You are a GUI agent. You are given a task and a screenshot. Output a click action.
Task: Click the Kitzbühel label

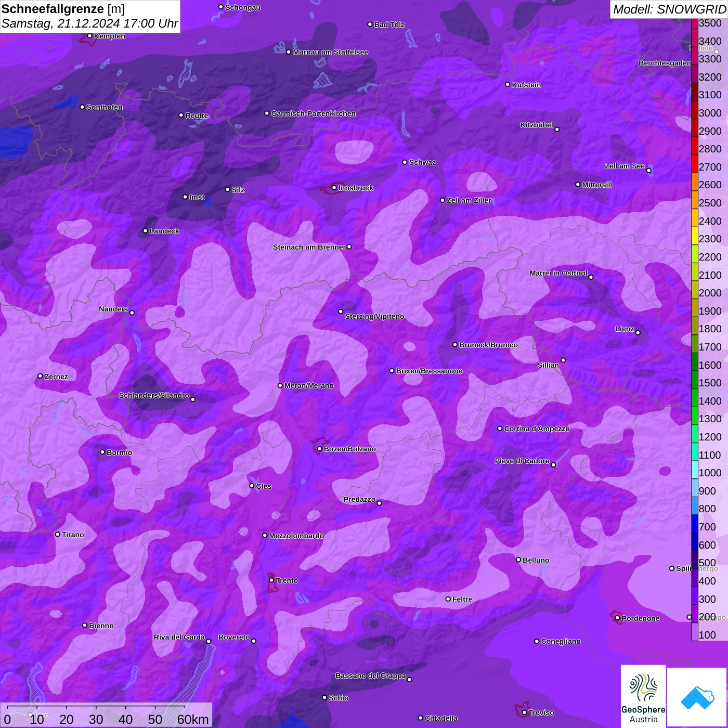537,125
